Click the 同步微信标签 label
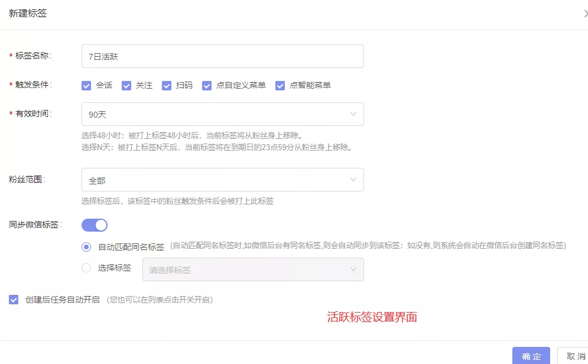588x364 pixels. pyautogui.click(x=35, y=225)
